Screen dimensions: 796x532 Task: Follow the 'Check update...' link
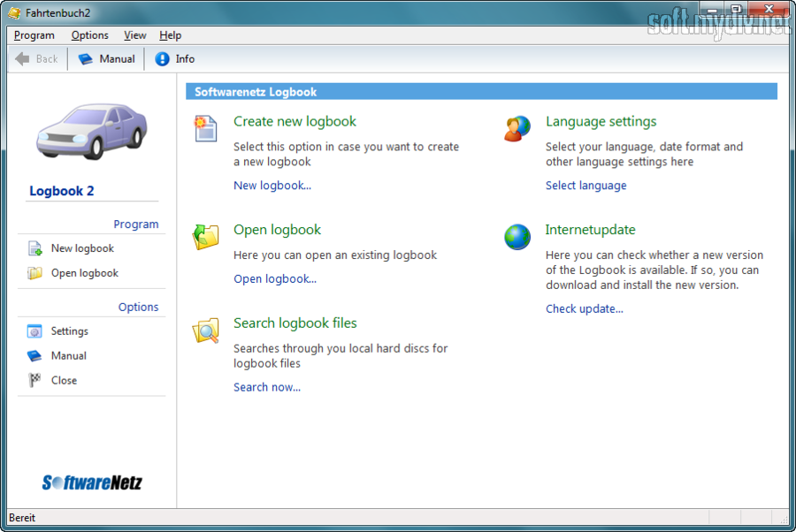585,308
